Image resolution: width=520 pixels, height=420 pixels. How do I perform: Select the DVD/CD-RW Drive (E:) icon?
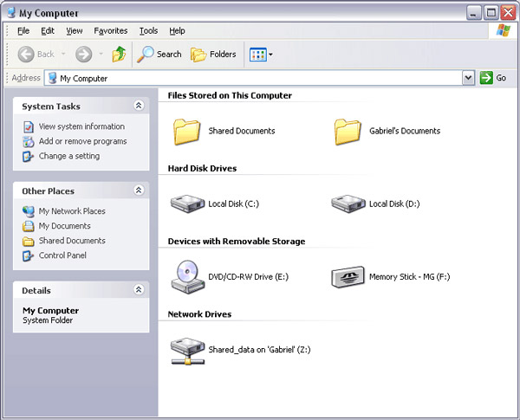point(186,277)
